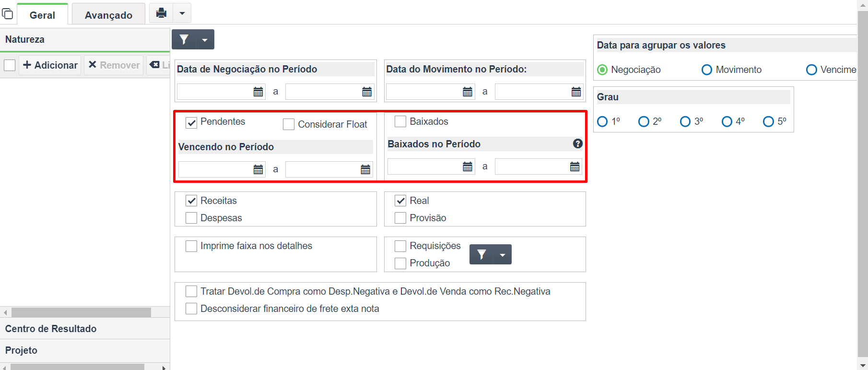
Task: Open calendar for Data de Negociação start date
Action: click(258, 92)
